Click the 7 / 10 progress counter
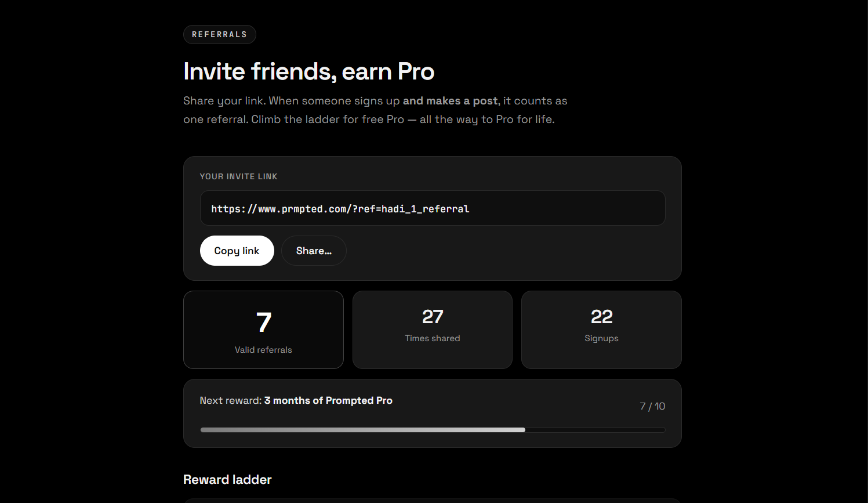Viewport: 868px width, 503px height. 652,406
